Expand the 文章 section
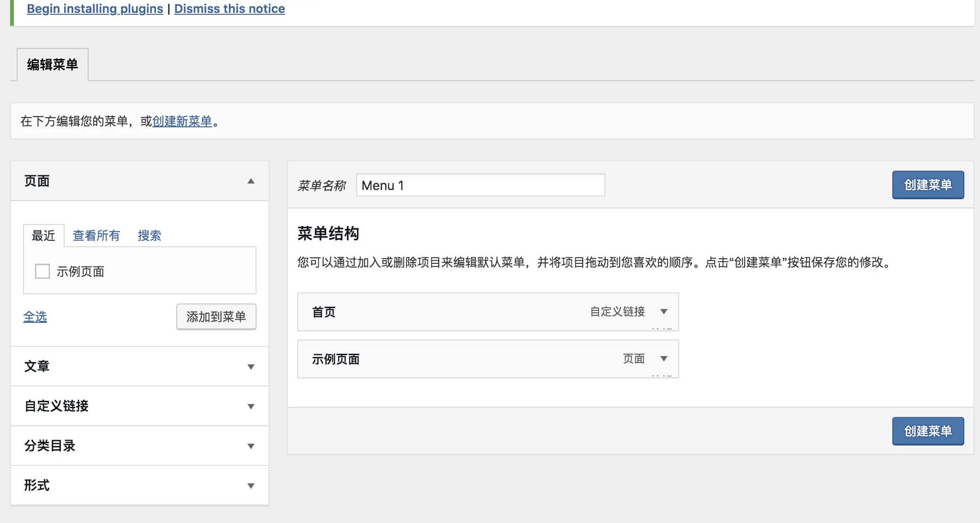 point(251,367)
